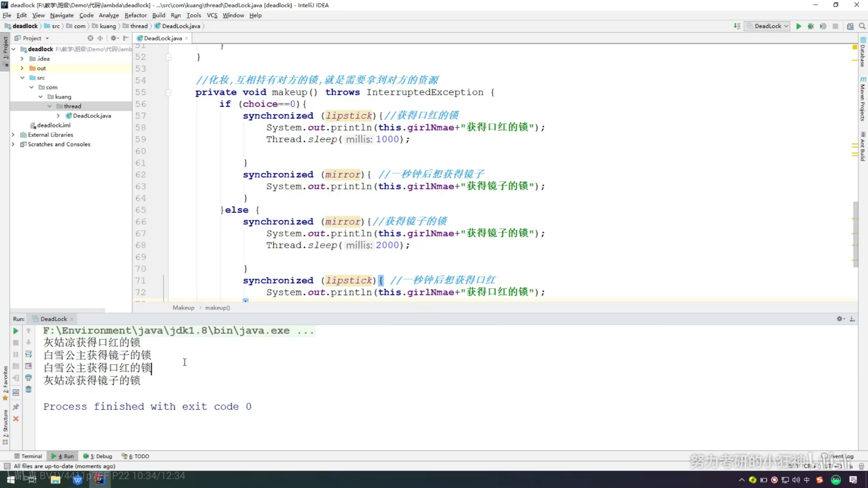Open the 6: TODO tool tab

[136, 456]
